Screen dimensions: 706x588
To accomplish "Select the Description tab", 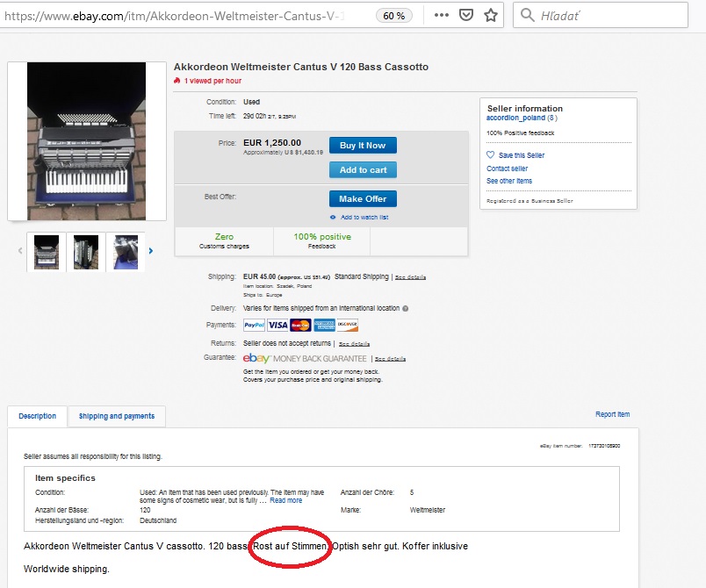I will pyautogui.click(x=38, y=416).
